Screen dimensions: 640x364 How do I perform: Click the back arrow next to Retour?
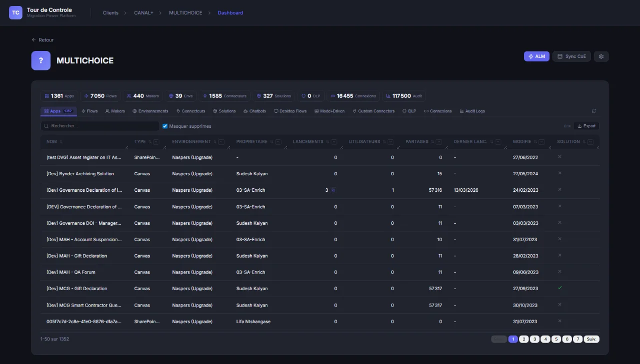tap(33, 40)
